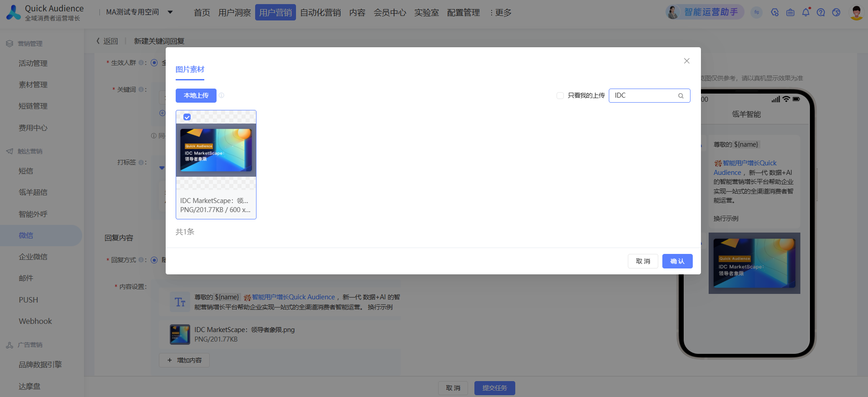
Task: Open 达摩盘 in sidebar
Action: click(30, 386)
